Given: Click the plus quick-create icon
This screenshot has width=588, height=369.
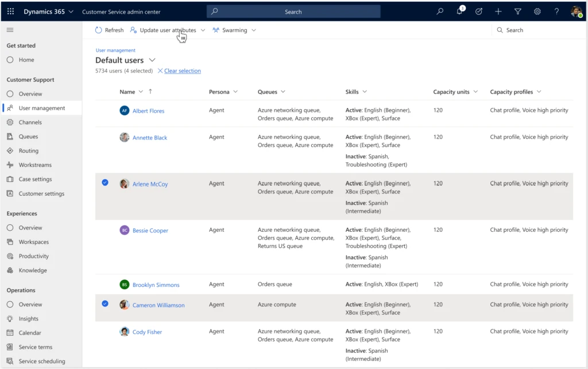Looking at the screenshot, I should (498, 11).
